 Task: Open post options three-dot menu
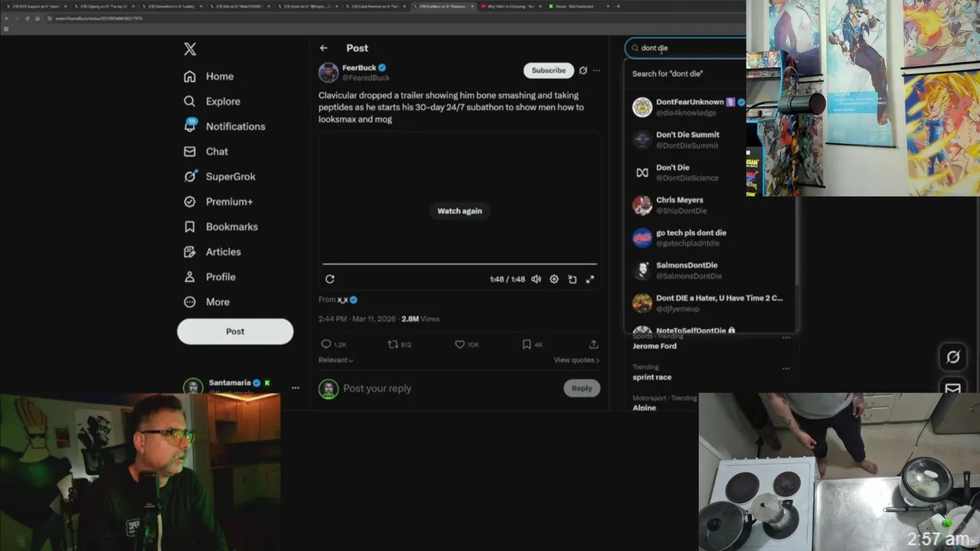pyautogui.click(x=596, y=70)
